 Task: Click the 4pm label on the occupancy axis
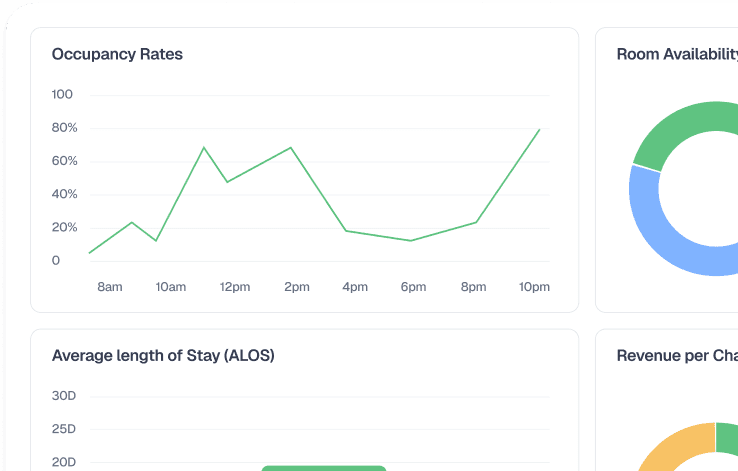tap(355, 287)
